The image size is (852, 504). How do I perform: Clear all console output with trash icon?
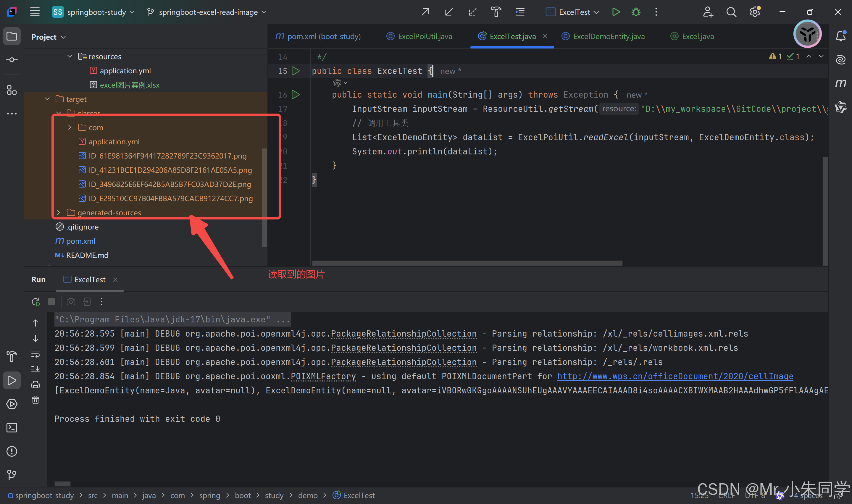36,400
